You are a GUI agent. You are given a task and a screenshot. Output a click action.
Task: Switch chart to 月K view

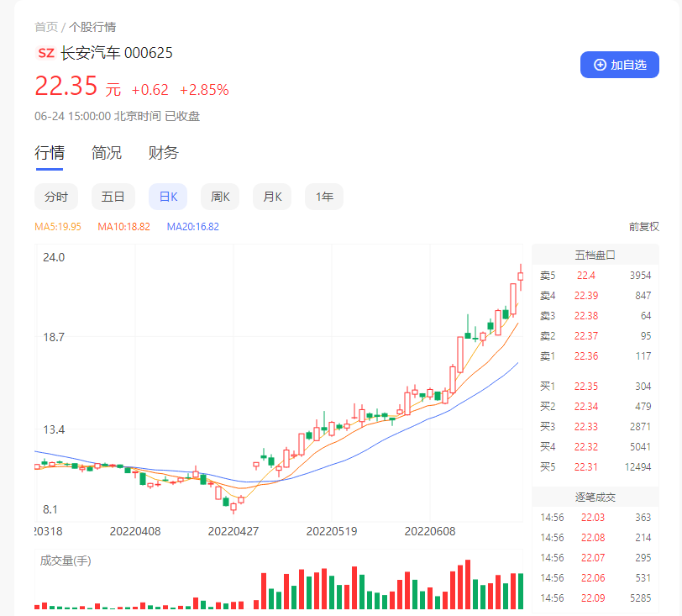click(x=272, y=197)
